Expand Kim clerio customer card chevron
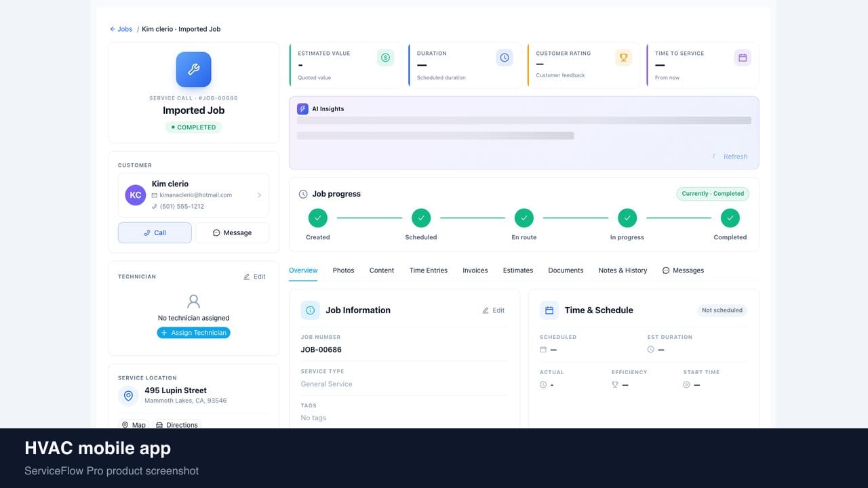The height and width of the screenshot is (488, 868). tap(259, 195)
